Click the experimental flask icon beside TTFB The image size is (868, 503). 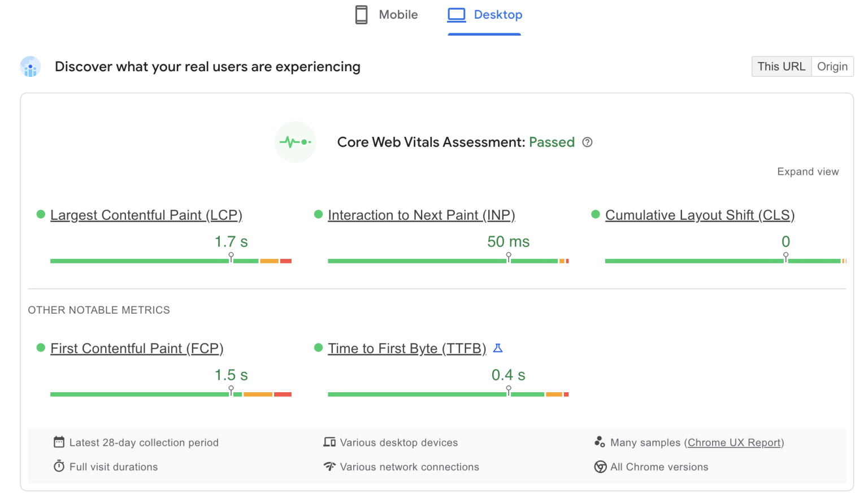coord(498,348)
